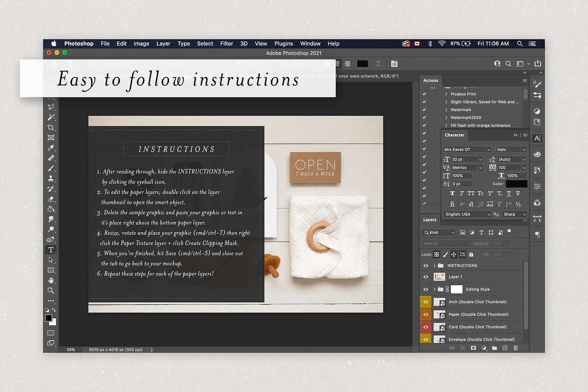Select the Rectangle shape tool
Screen dimensions: 588x392
tap(51, 270)
